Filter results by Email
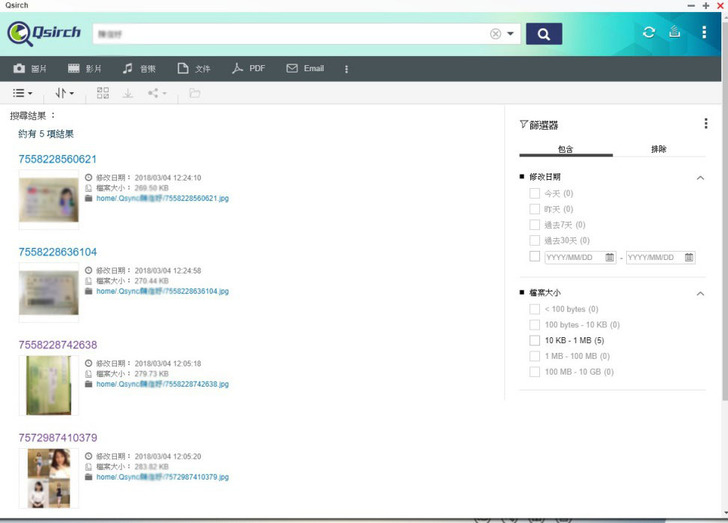728x523 pixels. coord(305,69)
